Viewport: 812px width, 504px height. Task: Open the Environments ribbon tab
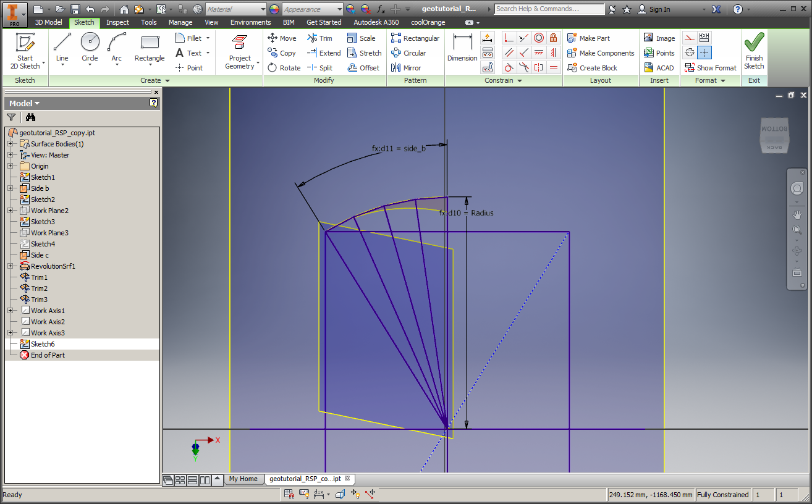click(250, 22)
